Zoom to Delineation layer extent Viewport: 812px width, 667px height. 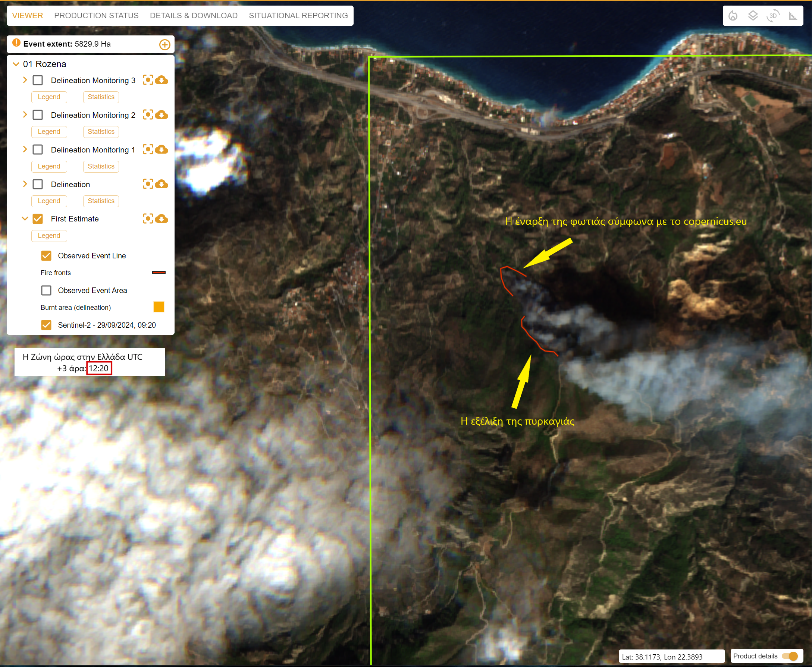[x=148, y=184]
